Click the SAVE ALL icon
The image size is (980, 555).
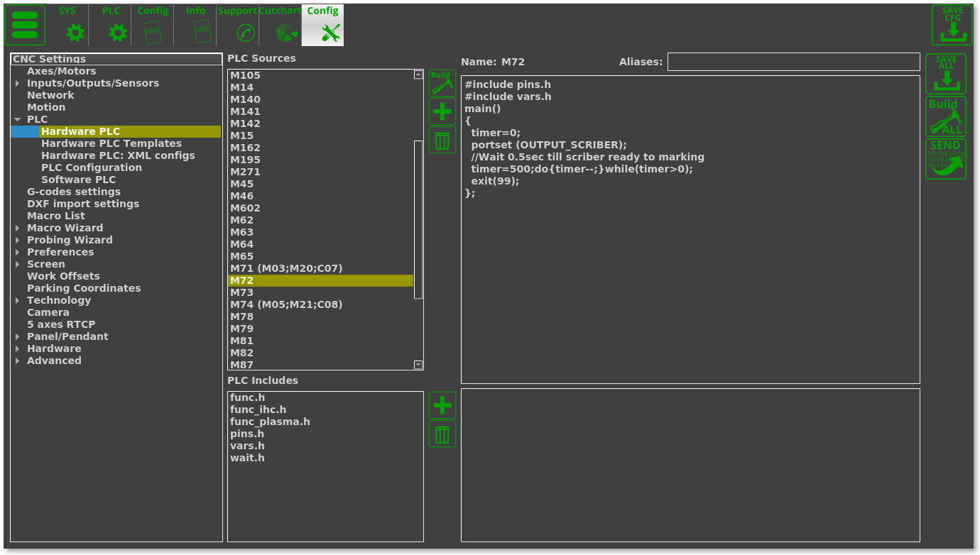tap(946, 74)
